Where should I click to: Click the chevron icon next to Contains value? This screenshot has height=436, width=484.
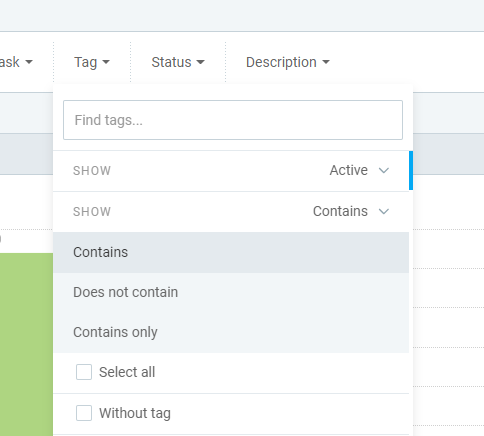pyautogui.click(x=384, y=211)
